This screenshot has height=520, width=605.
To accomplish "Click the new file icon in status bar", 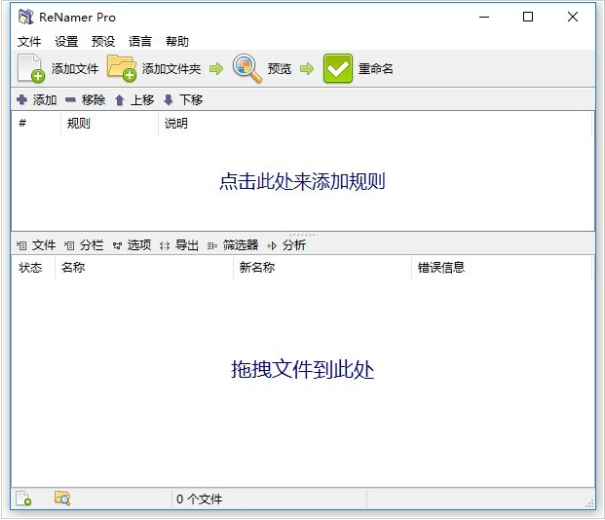I will (23, 498).
